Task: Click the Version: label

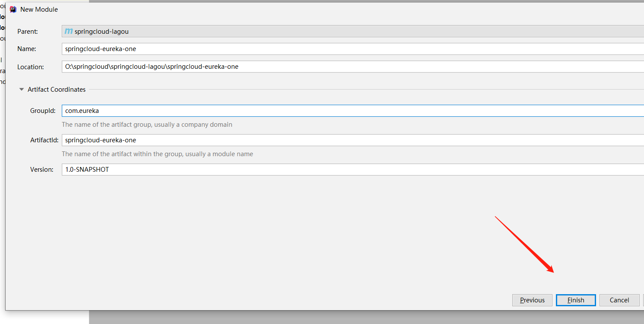Action: click(x=42, y=170)
